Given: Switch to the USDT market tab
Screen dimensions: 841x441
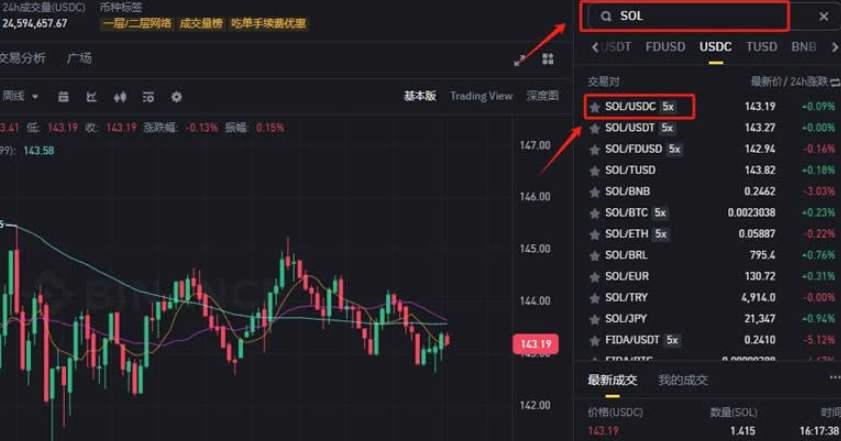Looking at the screenshot, I should [616, 47].
